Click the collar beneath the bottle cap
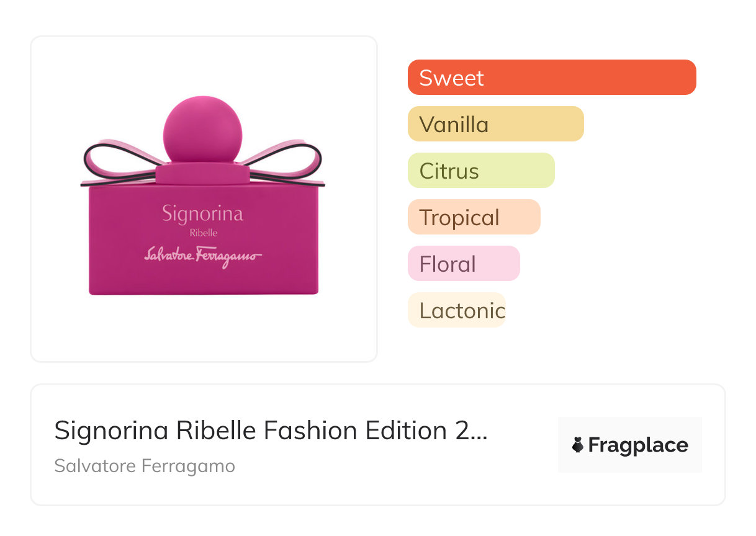756x536 pixels. click(x=202, y=174)
